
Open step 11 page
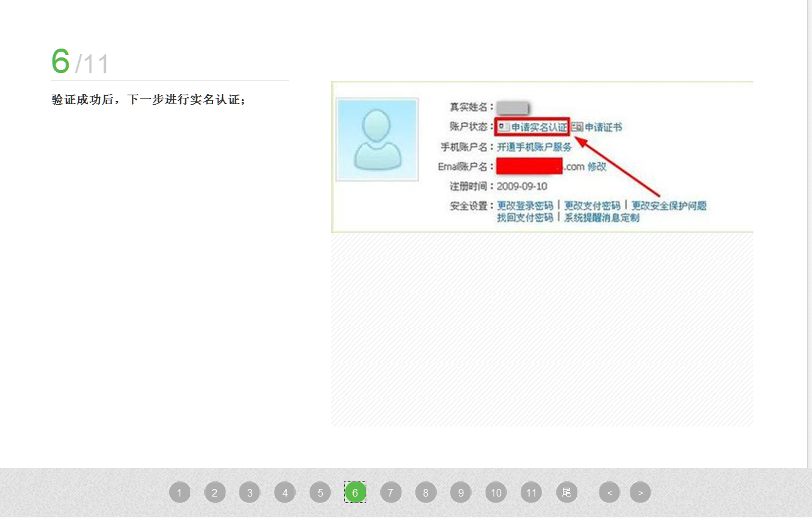click(x=531, y=492)
